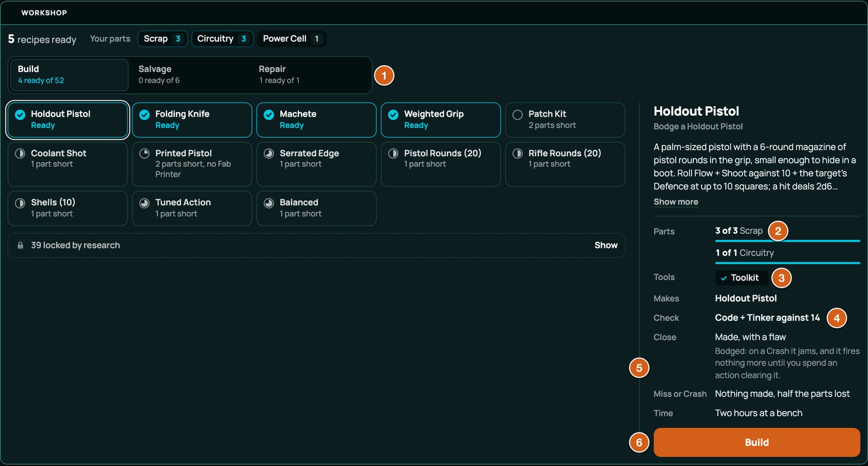Click the Circuitry parts chip
The height and width of the screenshot is (466, 868).
222,39
